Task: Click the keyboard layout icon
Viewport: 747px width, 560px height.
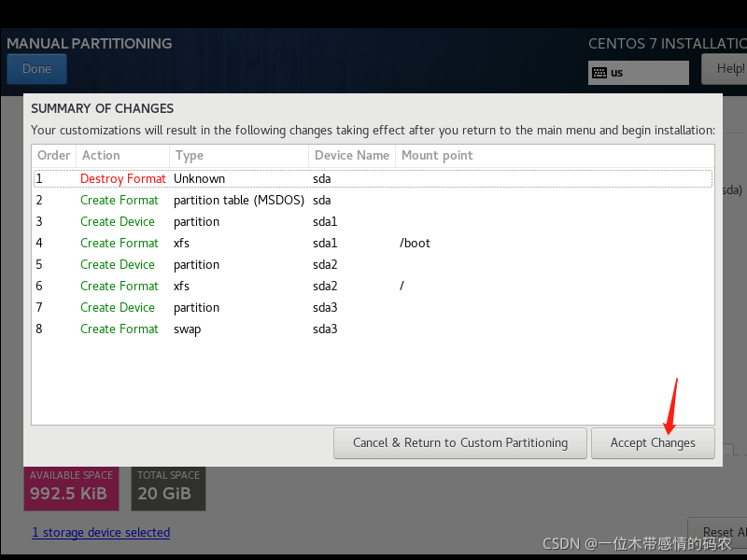Action: 599,73
